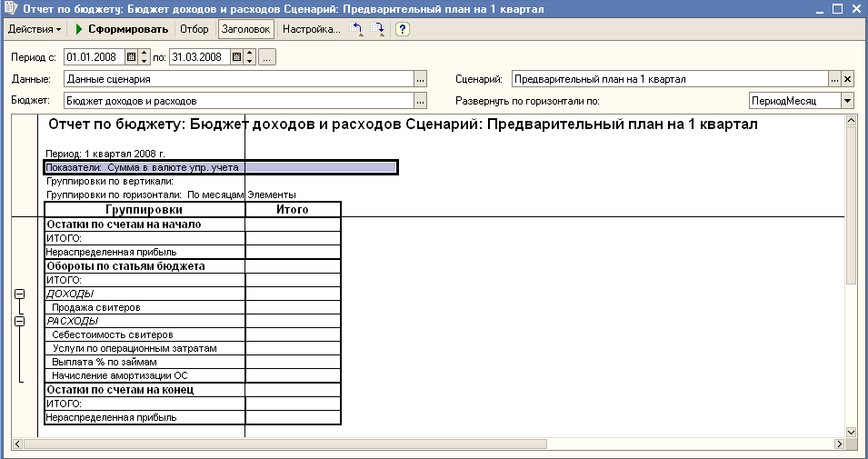The height and width of the screenshot is (459, 868).
Task: Click the Данные field with Данные сценария
Action: 239,79
